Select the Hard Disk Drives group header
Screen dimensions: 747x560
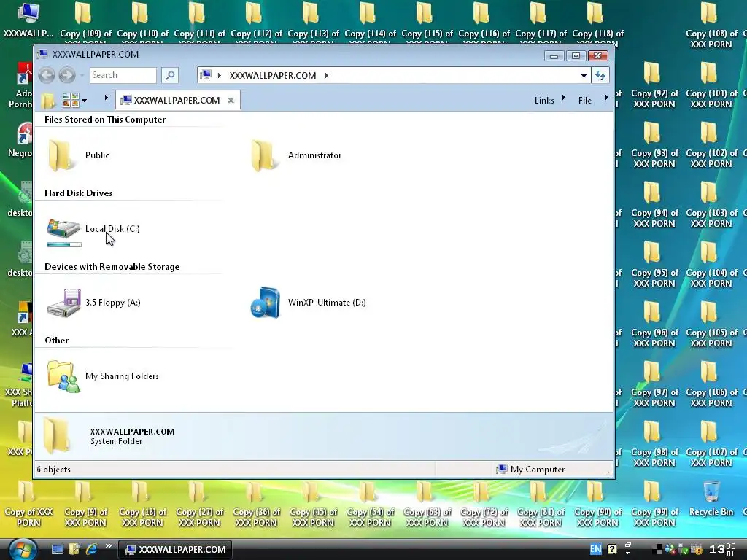tap(79, 192)
